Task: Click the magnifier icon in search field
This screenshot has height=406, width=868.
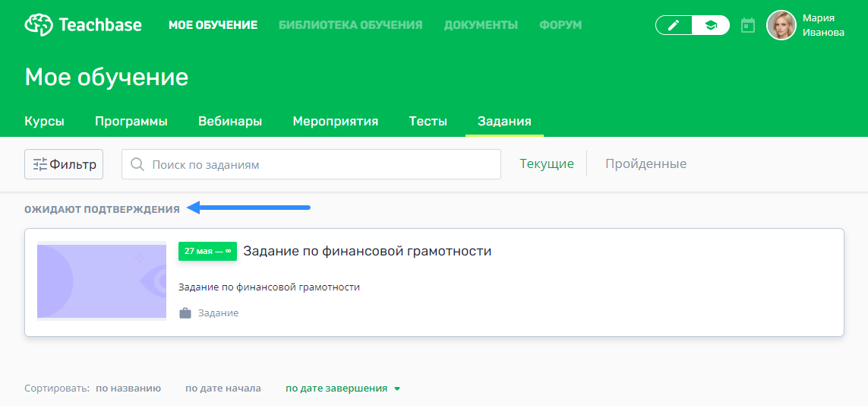Action: point(137,164)
